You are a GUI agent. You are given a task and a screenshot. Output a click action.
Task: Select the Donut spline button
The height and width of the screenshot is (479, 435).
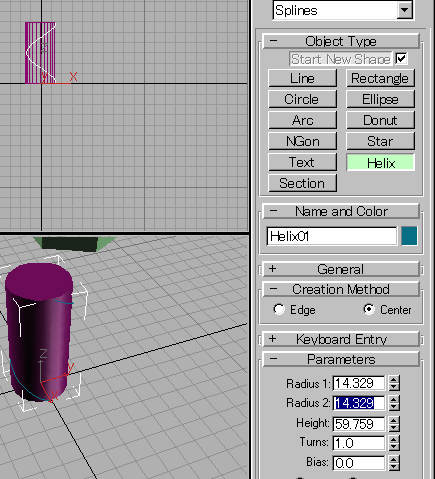(380, 120)
